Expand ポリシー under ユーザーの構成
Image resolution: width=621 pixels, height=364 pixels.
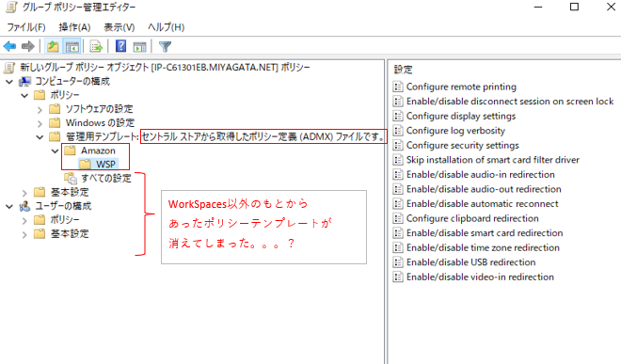point(24,221)
